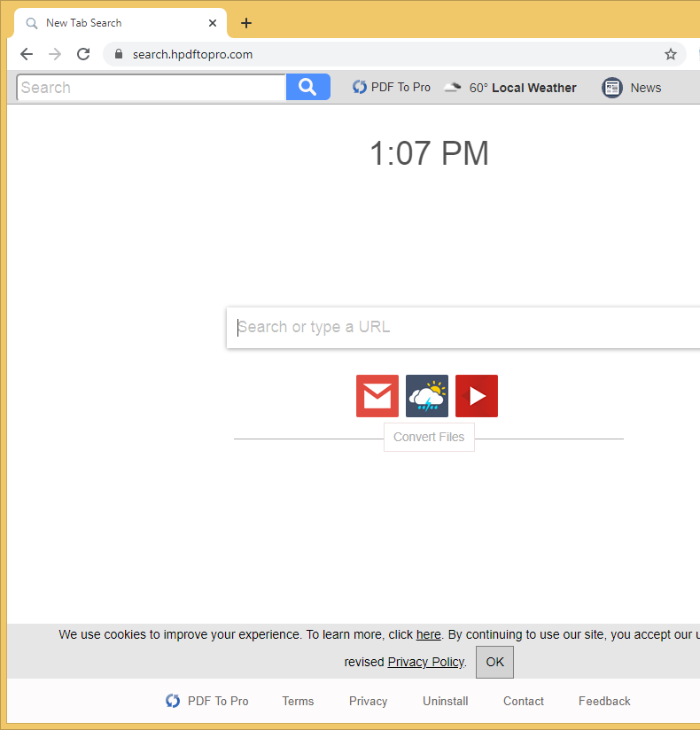This screenshot has width=700, height=730.
Task: Click the padlock site security icon
Action: (119, 54)
